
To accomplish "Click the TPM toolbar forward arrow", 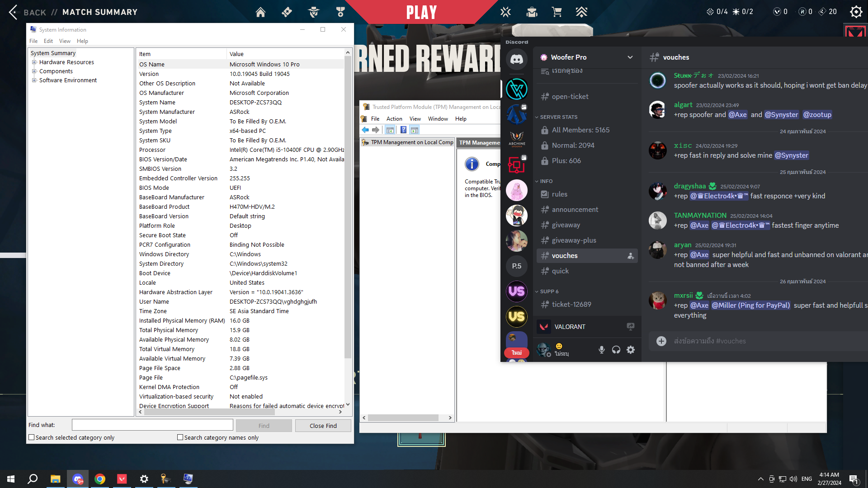I will click(376, 130).
